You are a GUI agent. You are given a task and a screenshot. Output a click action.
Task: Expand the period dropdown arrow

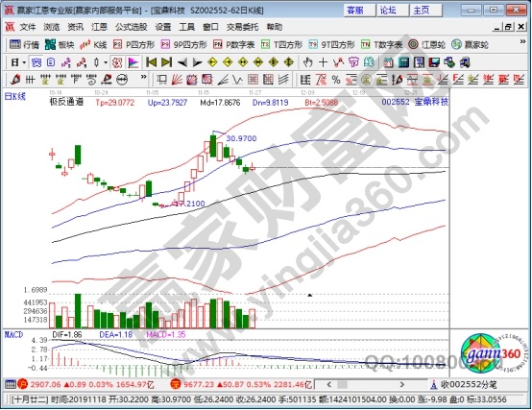click(x=24, y=62)
